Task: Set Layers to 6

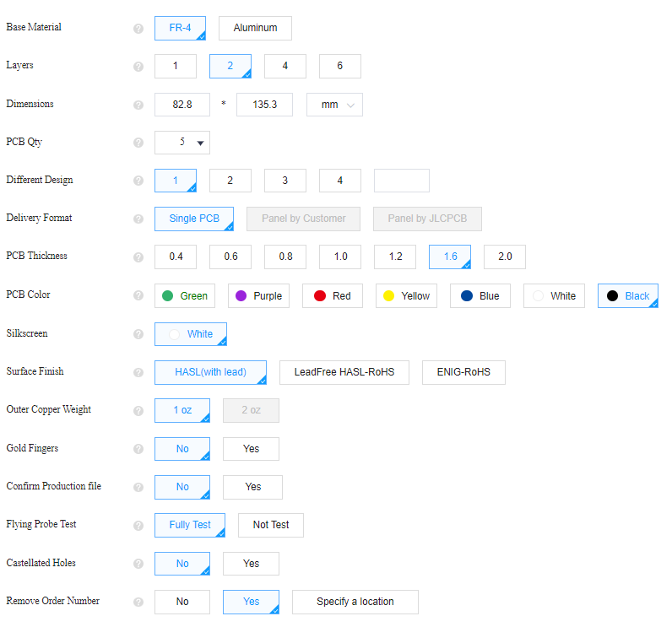Action: pos(340,66)
